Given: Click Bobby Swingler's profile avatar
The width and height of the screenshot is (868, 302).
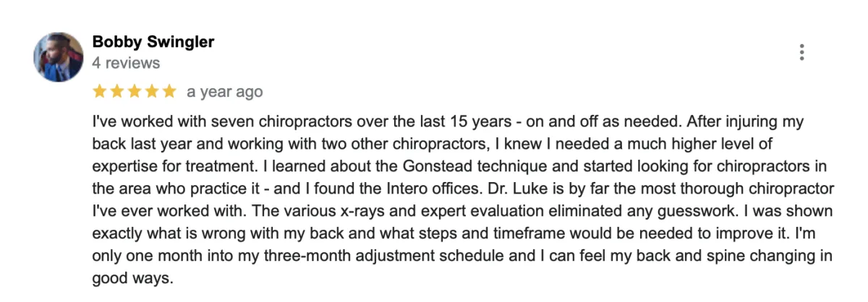Looking at the screenshot, I should (59, 57).
